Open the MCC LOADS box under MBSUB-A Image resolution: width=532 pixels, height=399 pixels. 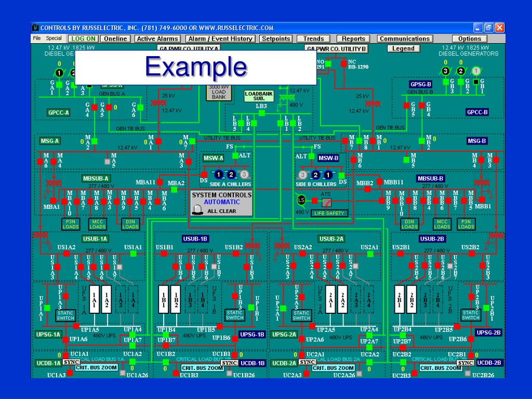(97, 224)
